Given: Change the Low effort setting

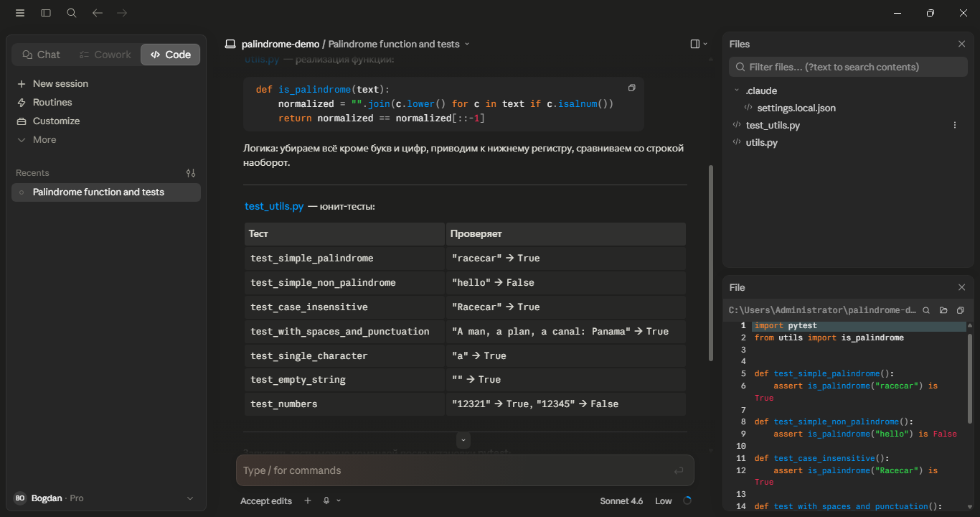Looking at the screenshot, I should tap(664, 501).
